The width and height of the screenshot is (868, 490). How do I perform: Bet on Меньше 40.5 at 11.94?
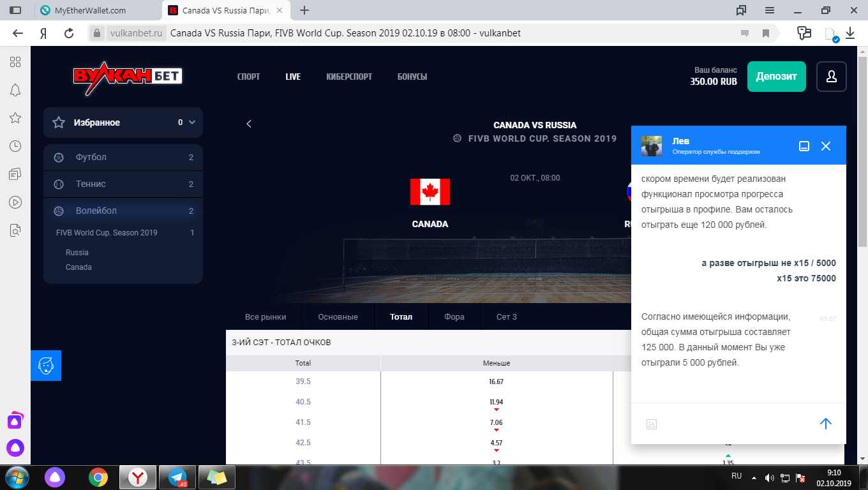[497, 402]
